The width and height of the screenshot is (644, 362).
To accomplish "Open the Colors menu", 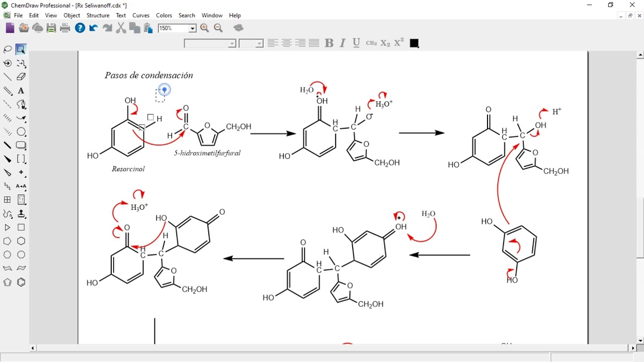I will (x=164, y=16).
